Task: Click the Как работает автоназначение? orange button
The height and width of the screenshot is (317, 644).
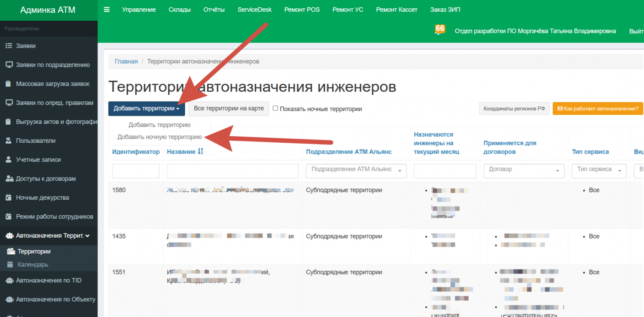Action: pyautogui.click(x=597, y=109)
